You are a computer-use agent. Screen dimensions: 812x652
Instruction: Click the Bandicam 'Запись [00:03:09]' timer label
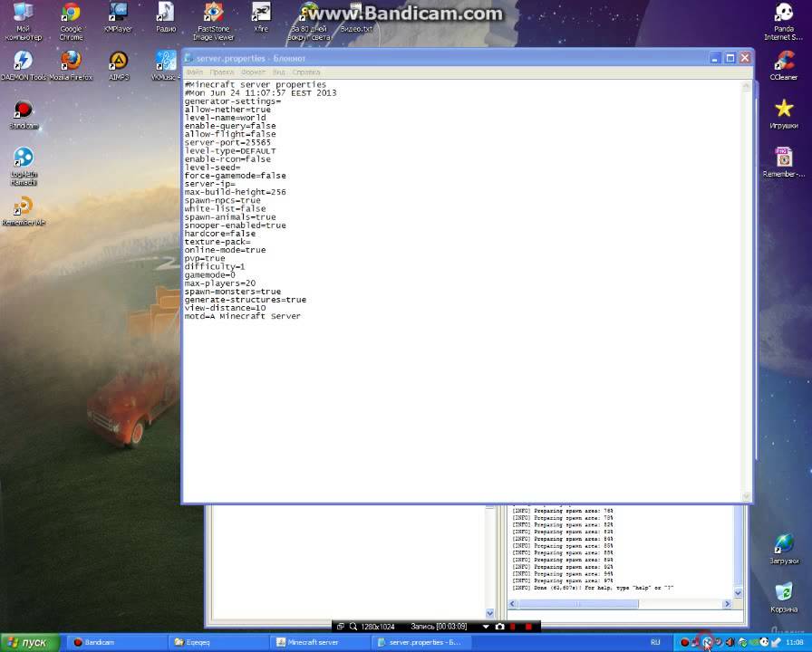tap(439, 626)
